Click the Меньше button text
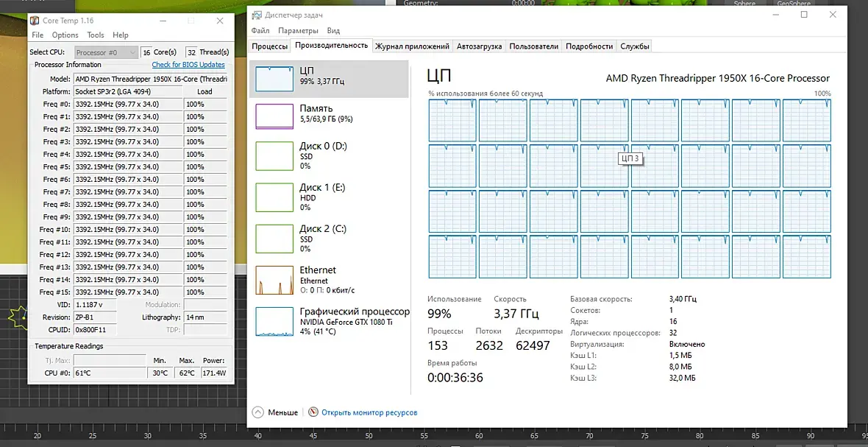The image size is (868, 447). (283, 412)
